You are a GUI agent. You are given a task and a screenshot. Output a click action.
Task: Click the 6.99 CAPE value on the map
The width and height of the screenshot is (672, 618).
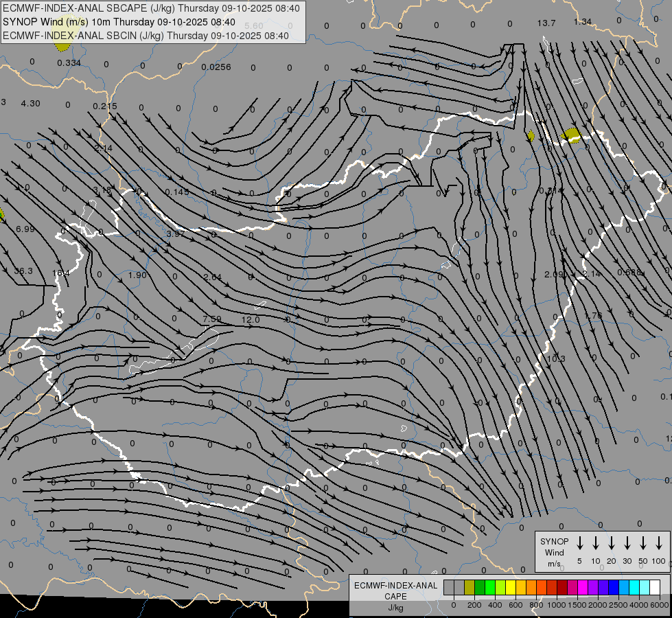[x=25, y=229]
